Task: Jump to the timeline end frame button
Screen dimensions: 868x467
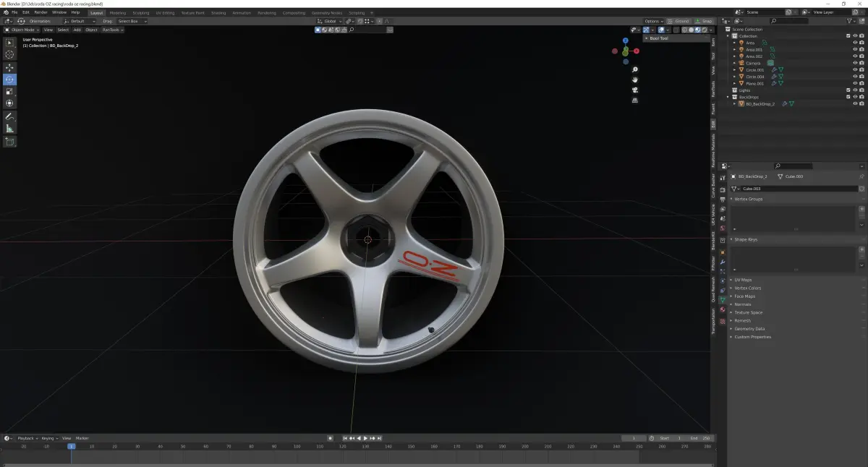Action: [380, 438]
